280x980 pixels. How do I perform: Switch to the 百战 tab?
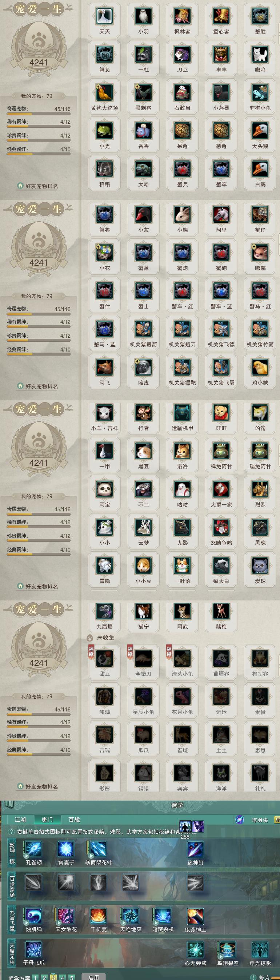coord(74,820)
